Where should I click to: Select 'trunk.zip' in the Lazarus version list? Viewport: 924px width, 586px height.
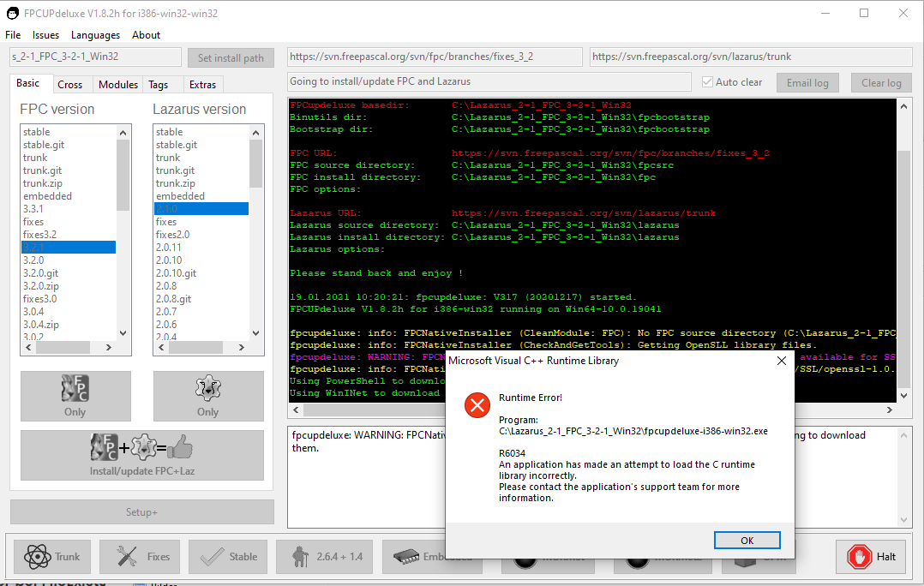[x=175, y=183]
